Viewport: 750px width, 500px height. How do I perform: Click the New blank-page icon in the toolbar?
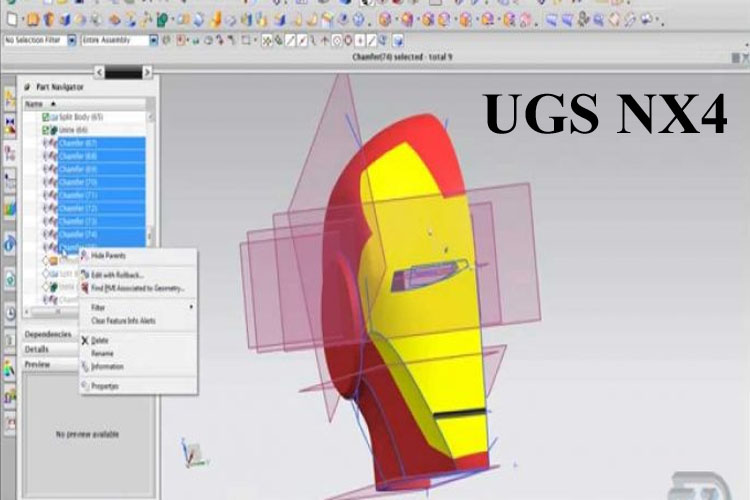point(12,20)
